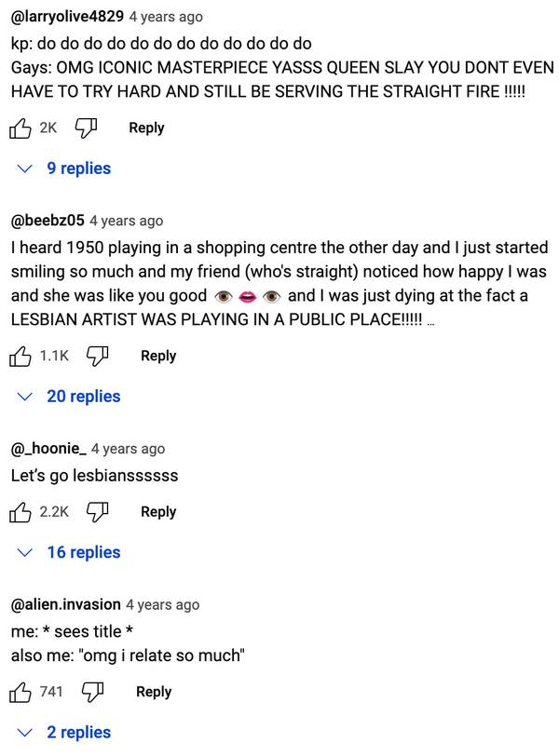Dislike the @beebz05 comment
Viewport: 559px width, 756px height.
coord(98,357)
